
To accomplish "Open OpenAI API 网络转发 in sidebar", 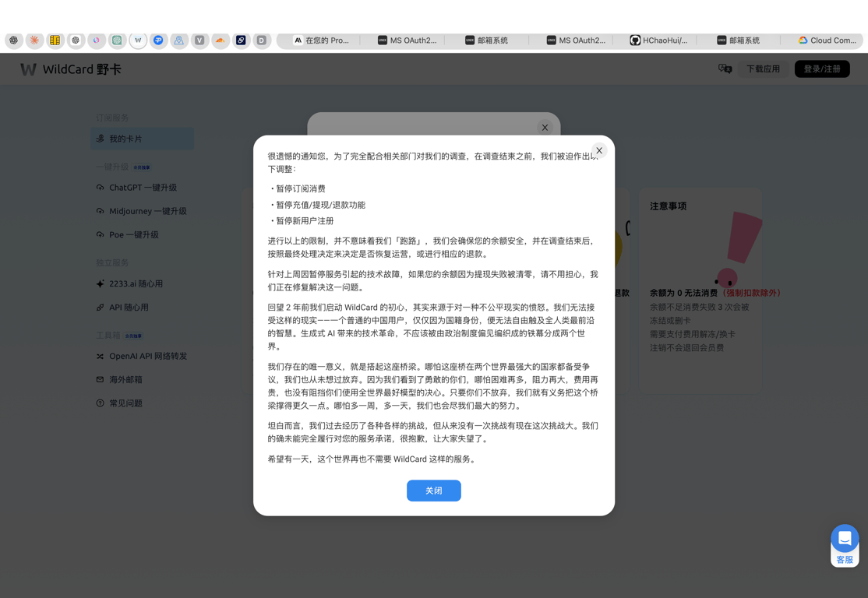I will [143, 357].
